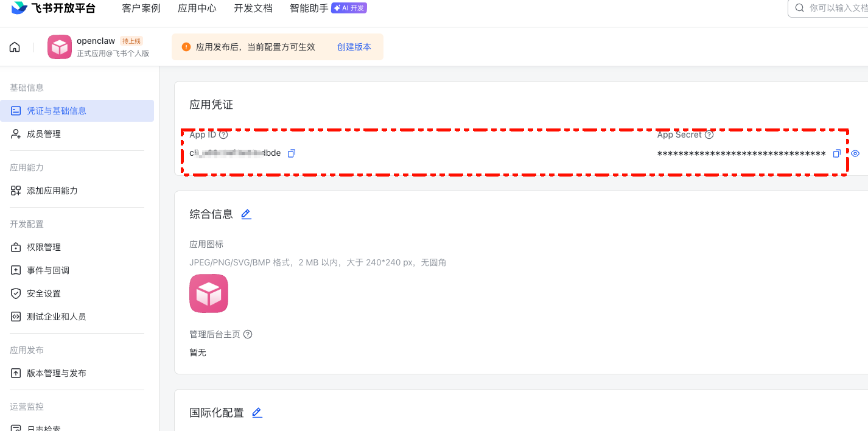Click the 创建版本 link in the banner
Viewport: 868px width, 431px height.
tap(354, 46)
